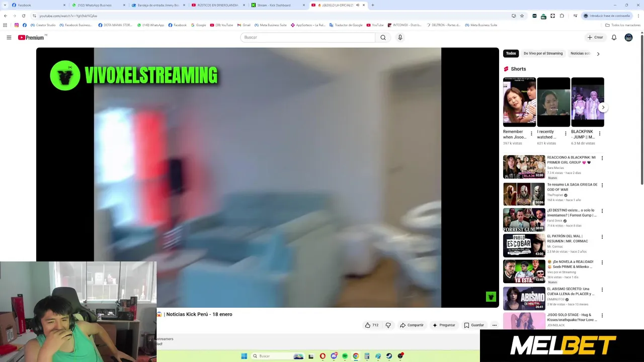Open options for EL ABISMO SECRETO video
The image size is (644, 362).
[602, 290]
